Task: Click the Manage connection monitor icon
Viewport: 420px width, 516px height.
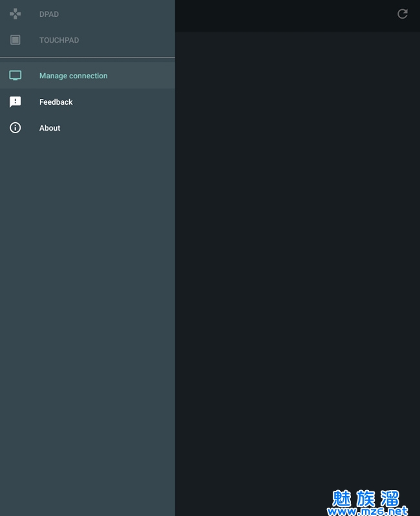Action: click(16, 76)
